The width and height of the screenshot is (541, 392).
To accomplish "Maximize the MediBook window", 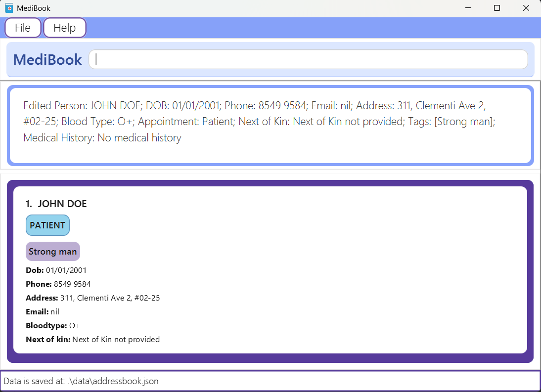I will 497,8.
